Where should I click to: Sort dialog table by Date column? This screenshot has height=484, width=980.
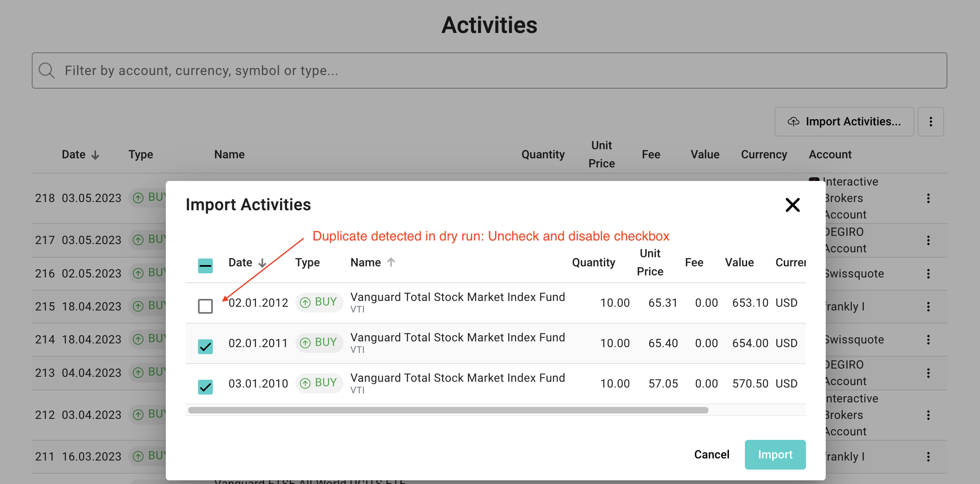247,263
